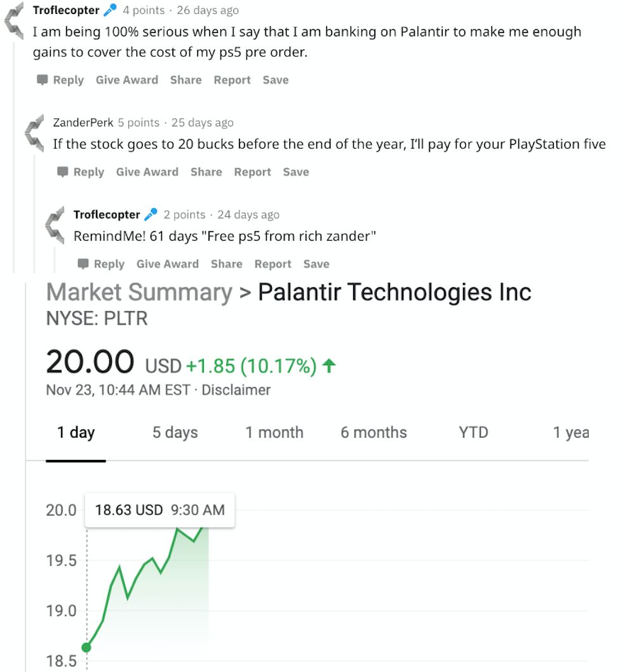The width and height of the screenshot is (625, 672).
Task: Click microphone flair icon on RemindMe comment
Action: pyautogui.click(x=151, y=215)
